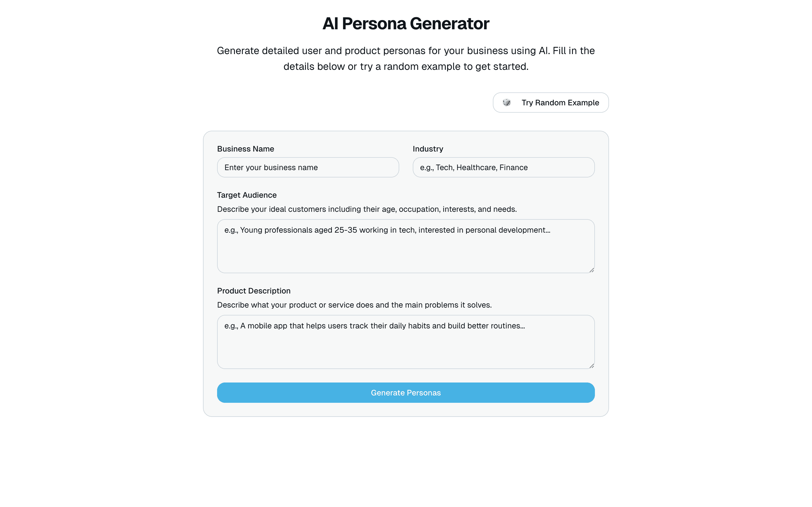This screenshot has height=507, width=812.
Task: Click the dice icon
Action: click(x=506, y=103)
